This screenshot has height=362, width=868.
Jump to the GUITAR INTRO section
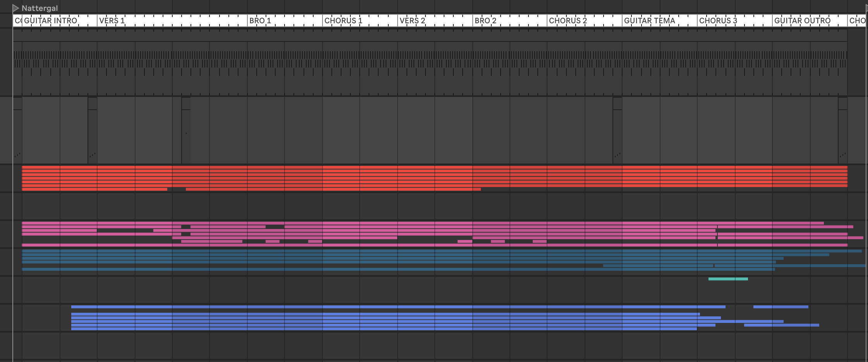pyautogui.click(x=50, y=21)
